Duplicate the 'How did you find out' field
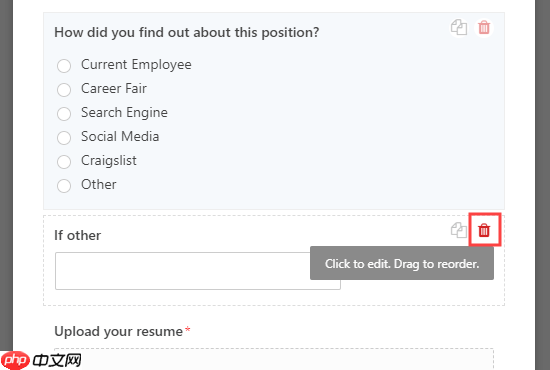Screen dimensions: 550x370 pyautogui.click(x=459, y=27)
